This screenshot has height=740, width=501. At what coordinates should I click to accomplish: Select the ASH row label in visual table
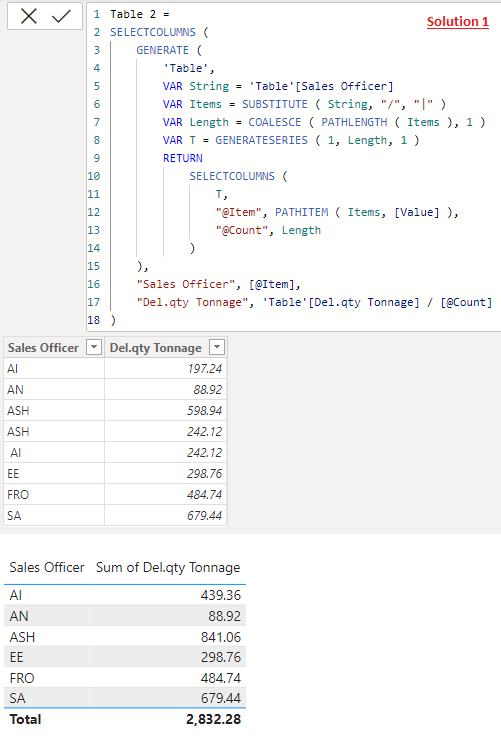22,637
